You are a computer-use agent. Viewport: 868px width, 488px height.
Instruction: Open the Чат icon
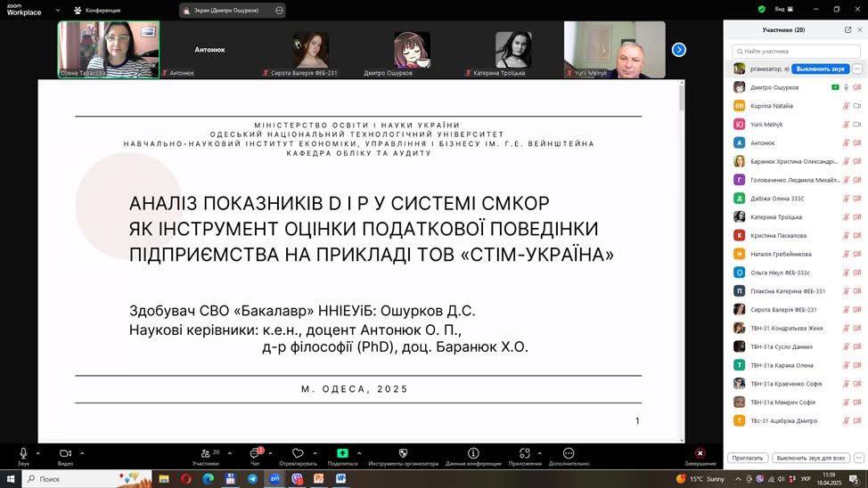(x=255, y=453)
